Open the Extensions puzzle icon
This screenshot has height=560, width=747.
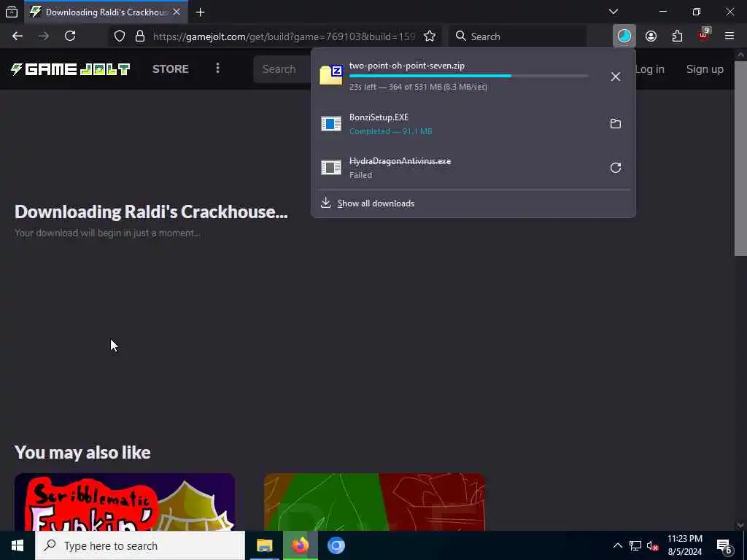tap(677, 36)
